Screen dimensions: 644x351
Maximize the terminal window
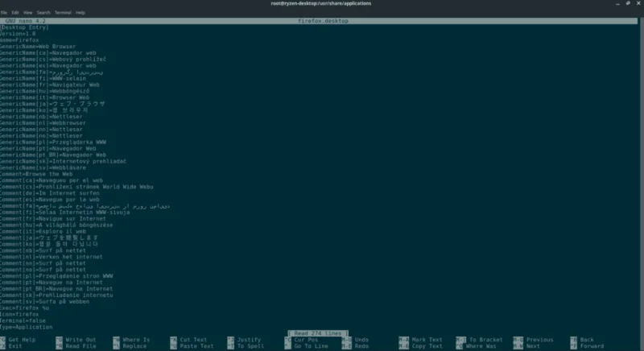tap(628, 3)
